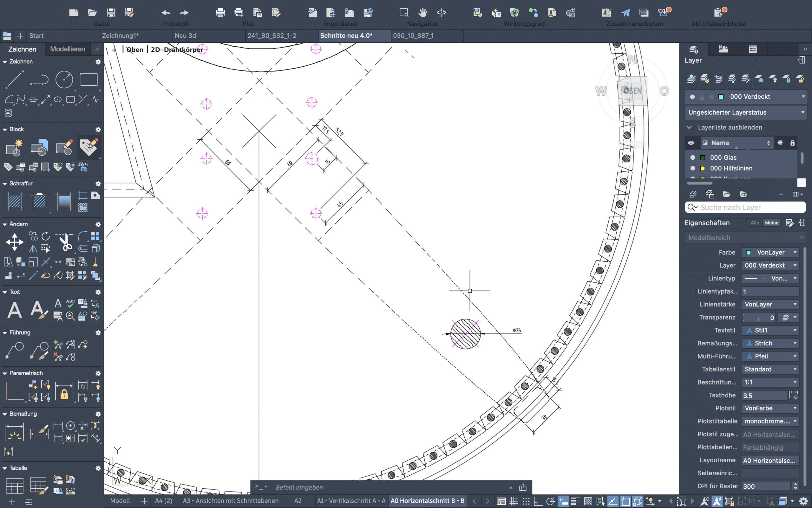Toggle snap mode in status bar
Viewport: 812px width, 508px height.
pyautogui.click(x=526, y=501)
